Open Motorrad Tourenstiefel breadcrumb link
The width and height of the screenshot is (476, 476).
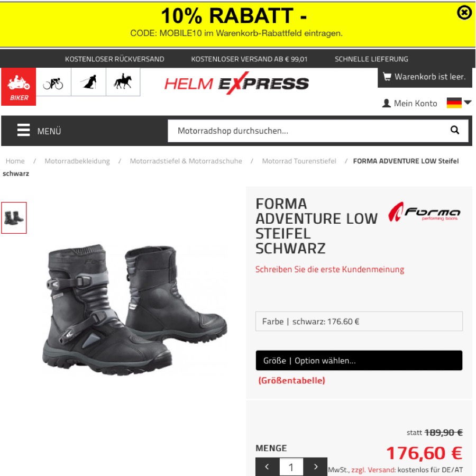click(299, 161)
